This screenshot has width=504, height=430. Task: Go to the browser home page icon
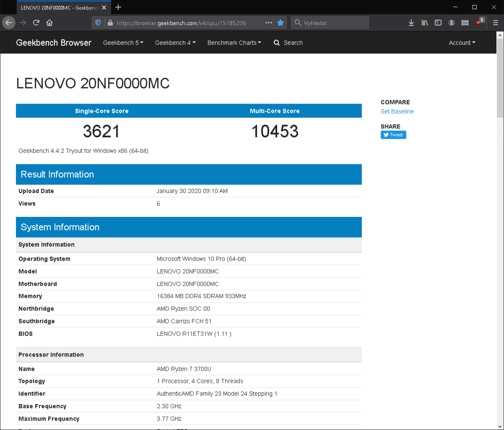tap(50, 23)
